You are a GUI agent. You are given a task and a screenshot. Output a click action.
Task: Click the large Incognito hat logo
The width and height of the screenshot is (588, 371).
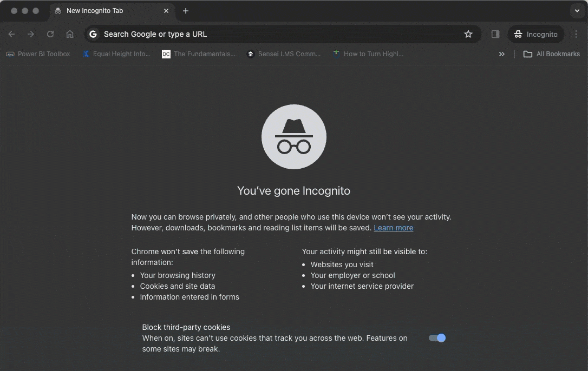point(294,137)
